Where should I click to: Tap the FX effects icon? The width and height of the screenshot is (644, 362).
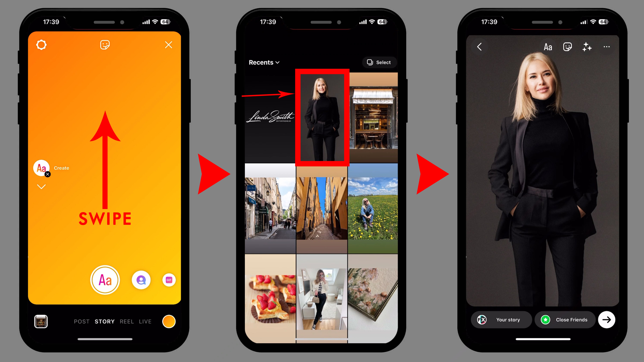pos(482,319)
